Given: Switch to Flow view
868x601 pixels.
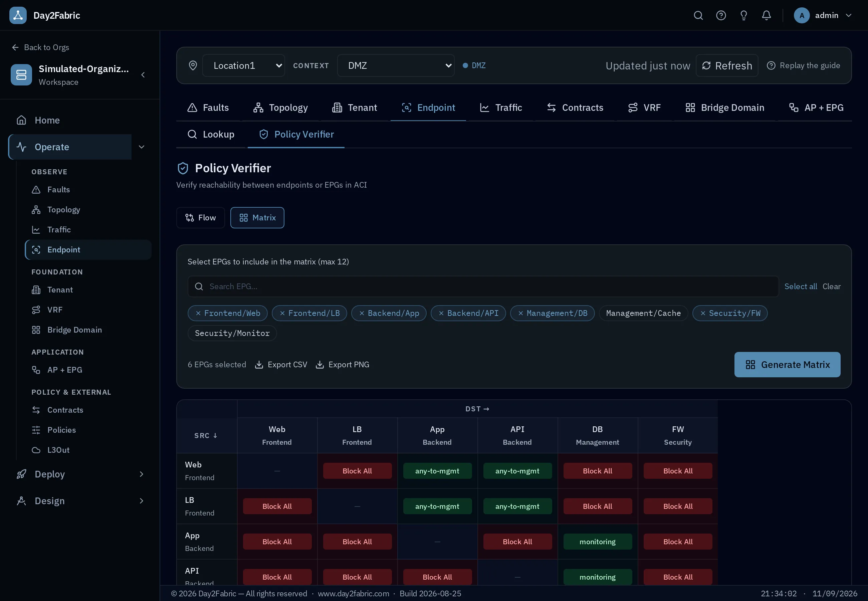Looking at the screenshot, I should pos(201,218).
